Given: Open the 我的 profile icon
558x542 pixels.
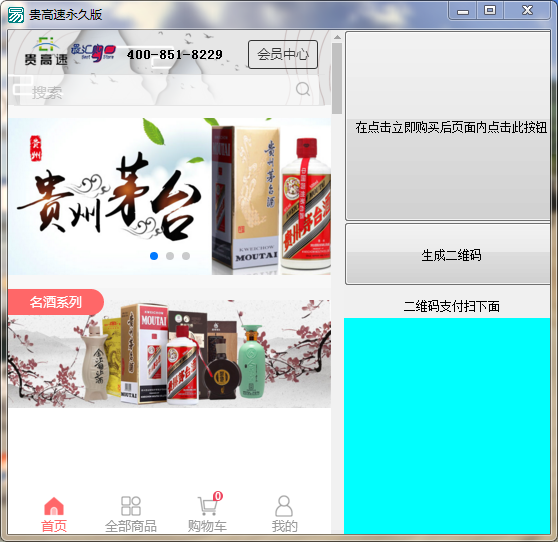Looking at the screenshot, I should tap(284, 506).
